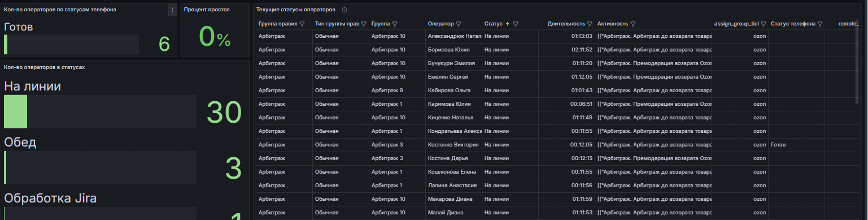Screen dimensions: 868x220
Task: Open filter for Группа column
Action: pos(394,24)
